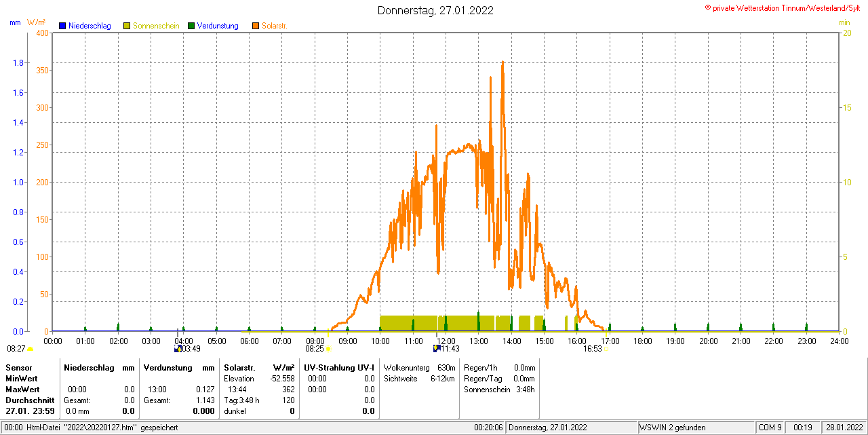Screen dimensions: 868x435
Task: Click the Sonnenschein 3:48h entry
Action: click(500, 390)
